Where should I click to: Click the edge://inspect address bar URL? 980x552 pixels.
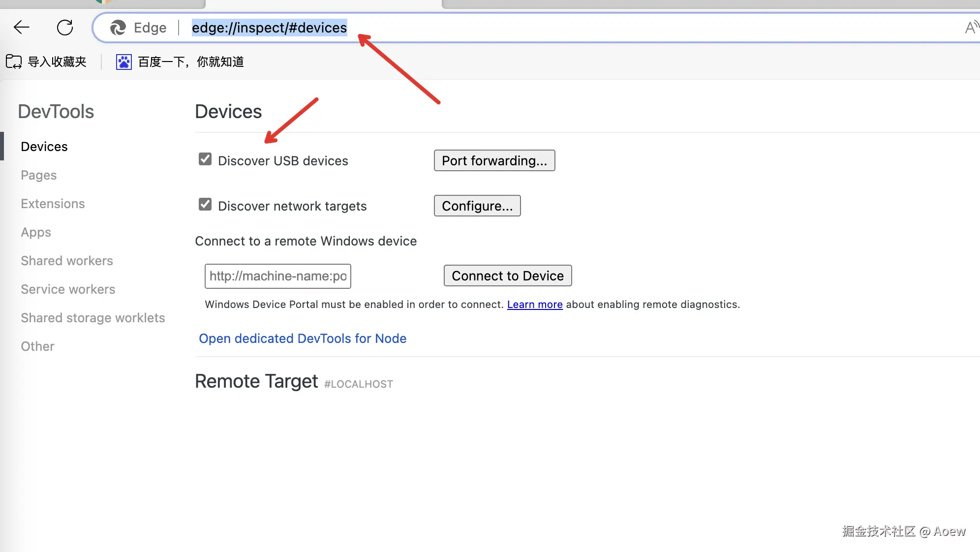tap(269, 28)
